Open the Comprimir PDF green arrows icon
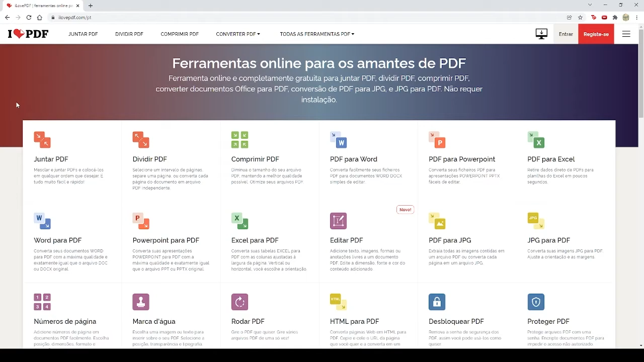Image resolution: width=644 pixels, height=362 pixels. (239, 139)
